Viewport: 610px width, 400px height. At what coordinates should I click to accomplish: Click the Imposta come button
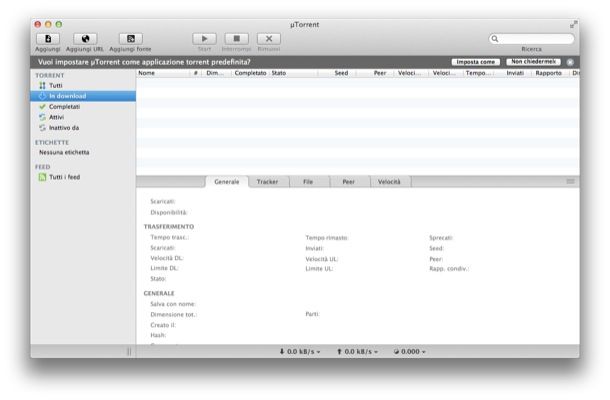(x=476, y=62)
